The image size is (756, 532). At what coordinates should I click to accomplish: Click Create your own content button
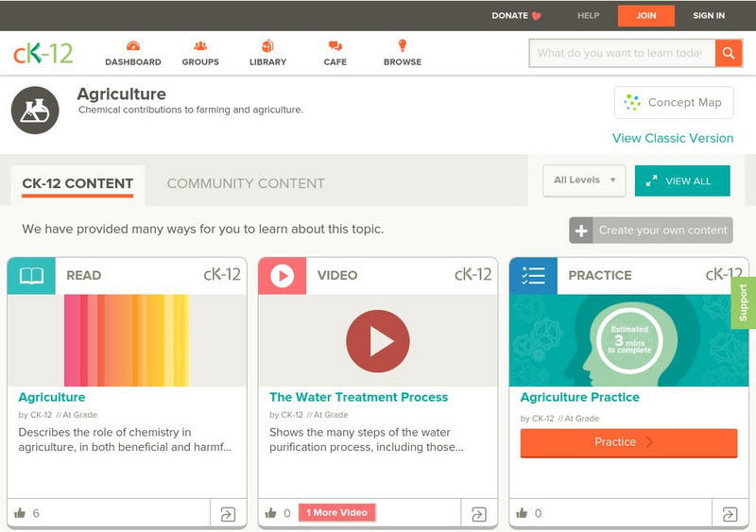pos(651,231)
